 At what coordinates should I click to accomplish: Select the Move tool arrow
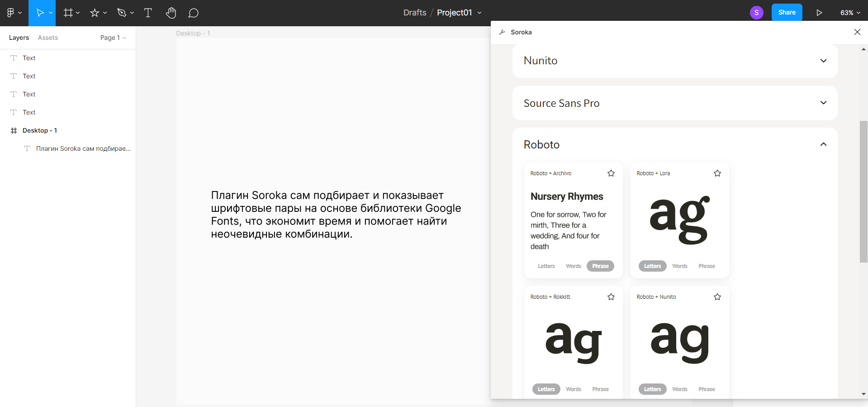click(x=40, y=13)
